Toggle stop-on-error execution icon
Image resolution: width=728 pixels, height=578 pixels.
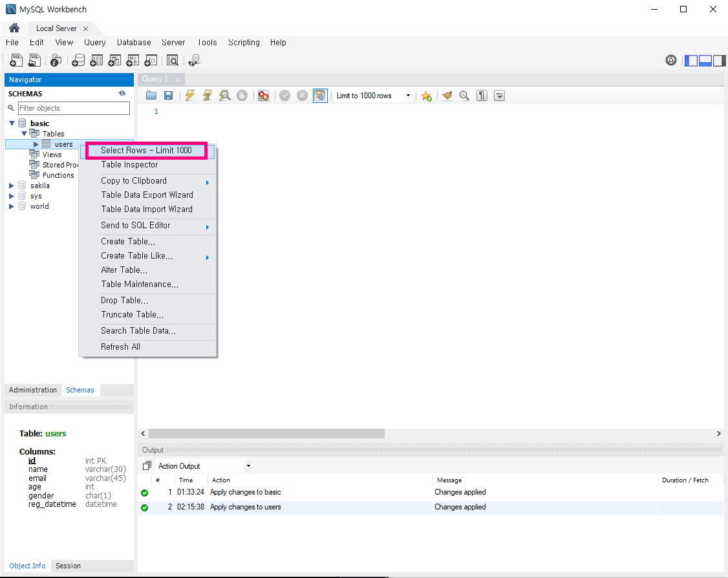tap(263, 96)
